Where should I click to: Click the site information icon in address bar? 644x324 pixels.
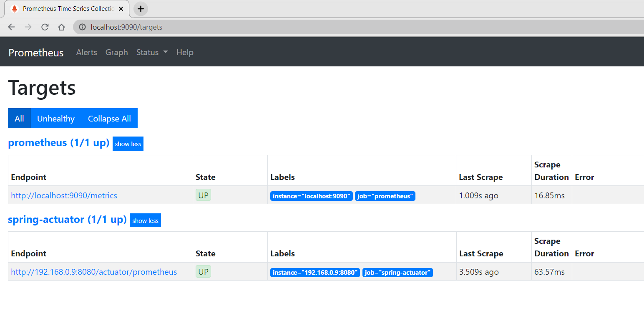pos(83,27)
